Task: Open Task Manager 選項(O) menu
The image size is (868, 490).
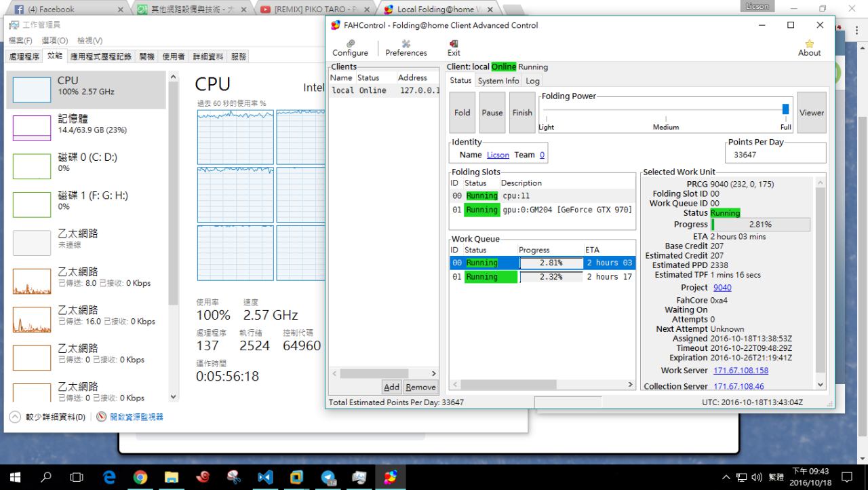Action: click(55, 41)
